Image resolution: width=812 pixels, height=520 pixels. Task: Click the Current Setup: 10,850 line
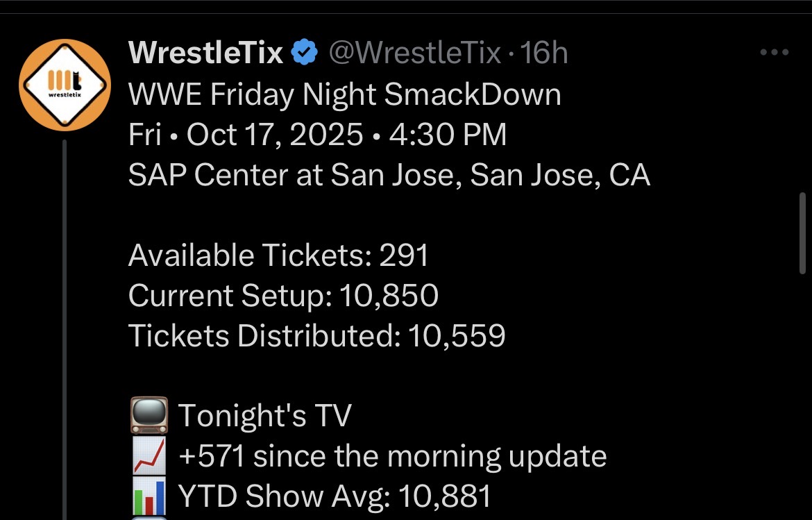283,296
